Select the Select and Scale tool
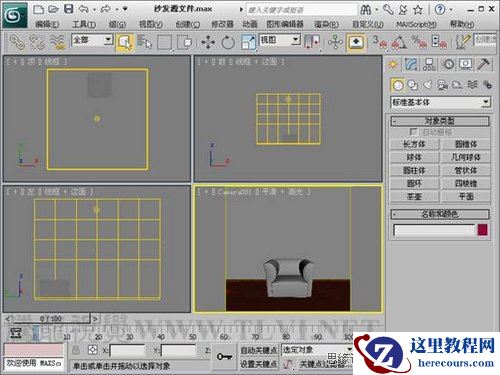The width and height of the screenshot is (500, 375). (x=248, y=42)
